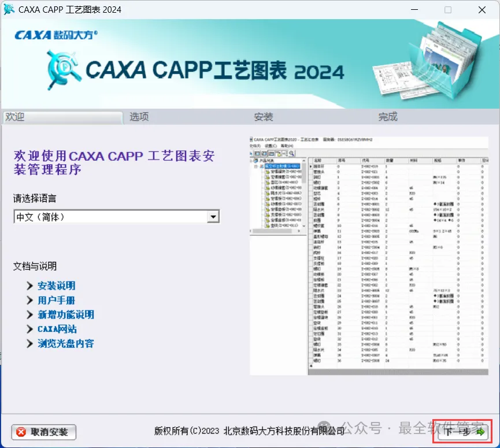The image size is (500, 448).
Task: Close the installer window
Action: 482,10
